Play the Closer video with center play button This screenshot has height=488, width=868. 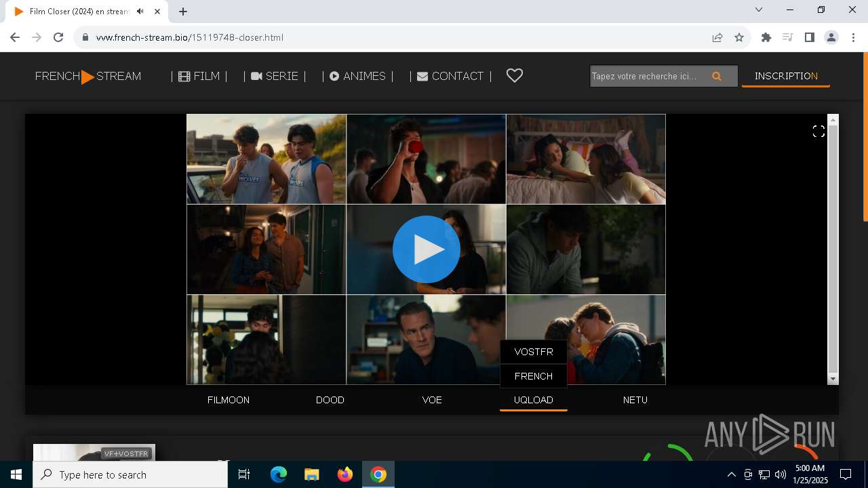426,249
